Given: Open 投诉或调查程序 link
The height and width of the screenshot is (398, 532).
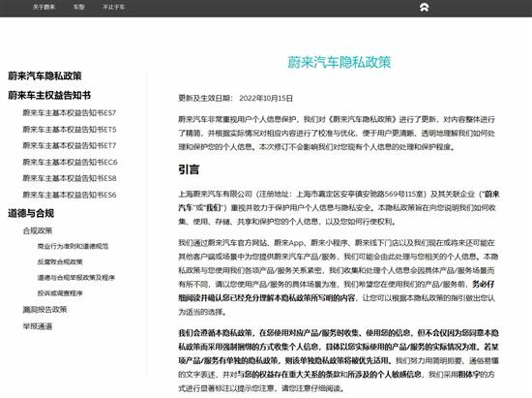Looking at the screenshot, I should click(60, 293).
